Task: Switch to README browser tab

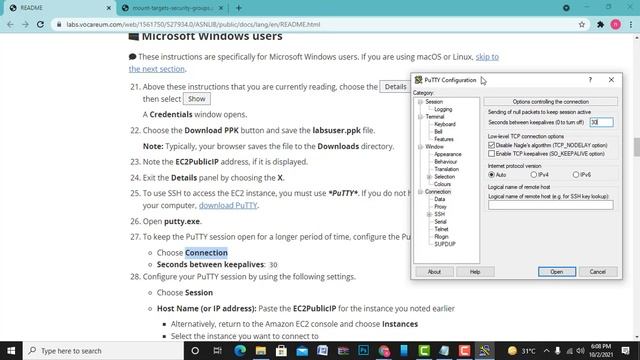Action: [59, 8]
